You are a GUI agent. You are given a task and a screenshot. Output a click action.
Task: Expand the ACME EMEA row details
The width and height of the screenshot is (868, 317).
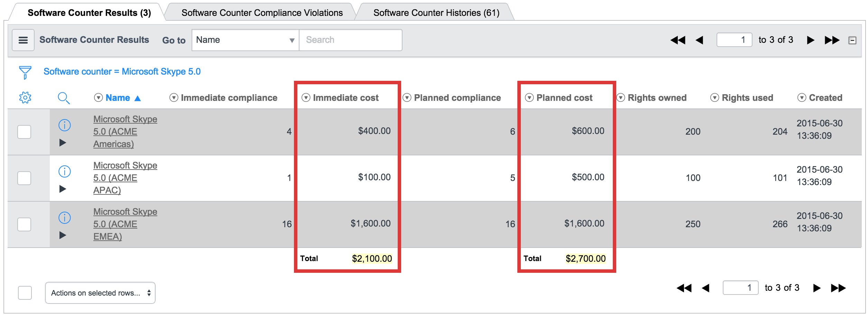pos(63,235)
